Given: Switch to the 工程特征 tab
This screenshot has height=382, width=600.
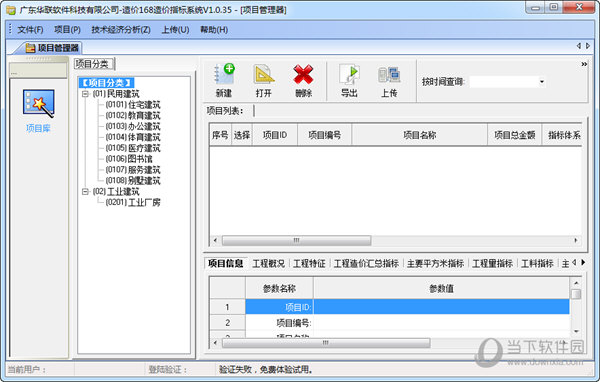Looking at the screenshot, I should coord(309,263).
